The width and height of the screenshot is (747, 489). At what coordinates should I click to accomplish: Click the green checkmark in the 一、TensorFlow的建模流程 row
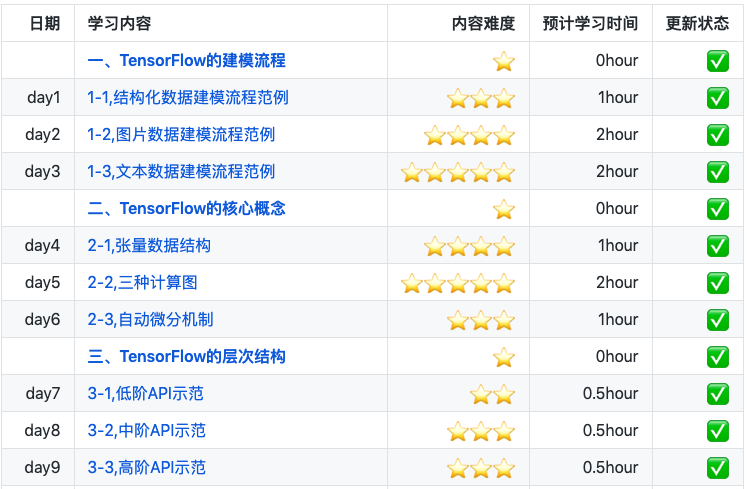(x=718, y=61)
